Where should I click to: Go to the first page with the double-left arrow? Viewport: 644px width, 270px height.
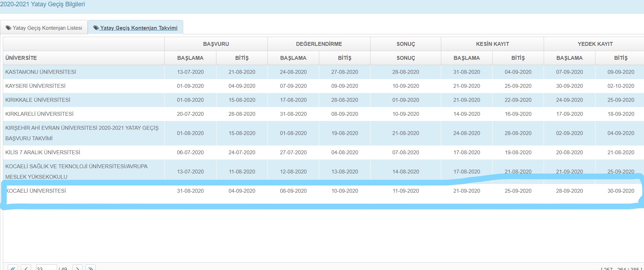pos(13,268)
